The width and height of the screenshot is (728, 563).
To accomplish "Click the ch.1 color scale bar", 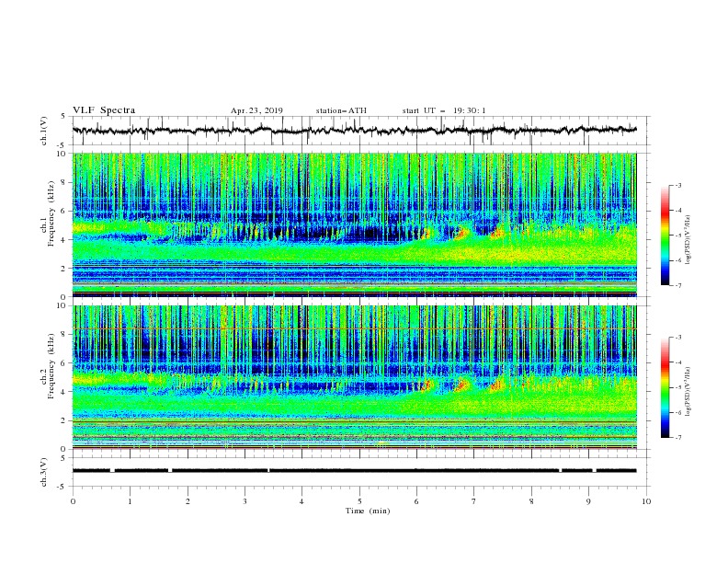I will click(x=665, y=236).
